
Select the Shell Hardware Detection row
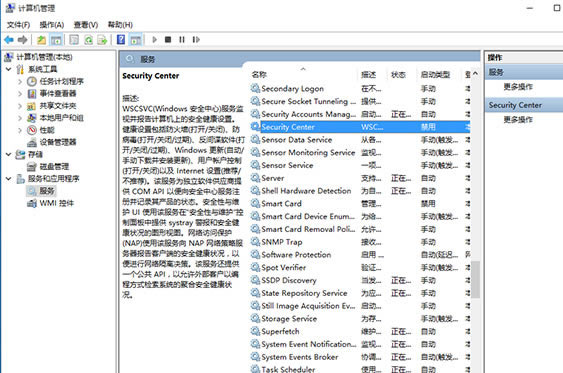tap(360, 191)
